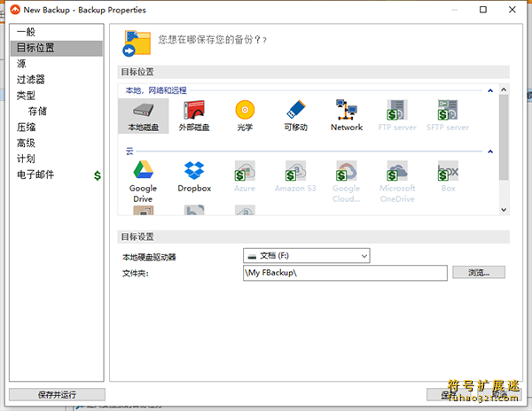Choose the SFTP server destination

(448, 116)
